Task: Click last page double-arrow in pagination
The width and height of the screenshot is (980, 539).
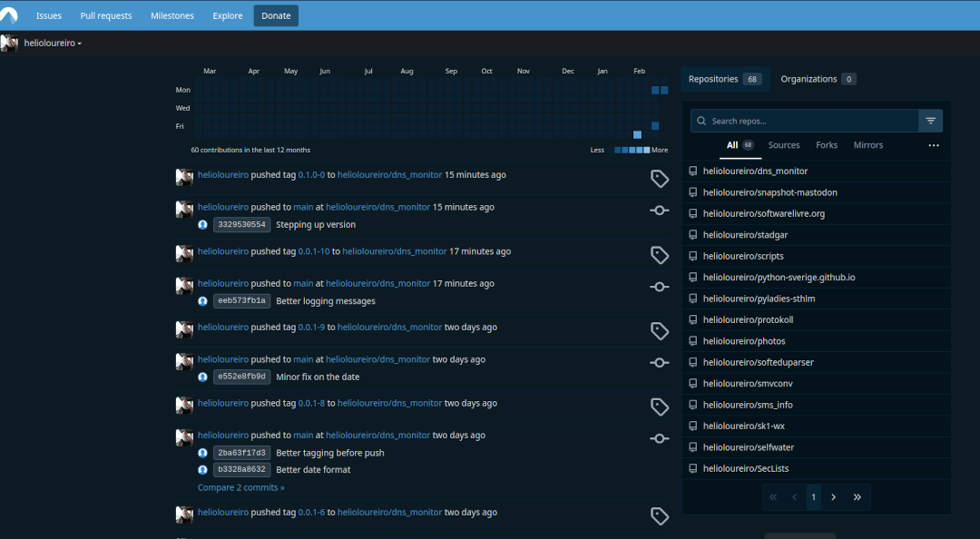Action: coord(857,497)
